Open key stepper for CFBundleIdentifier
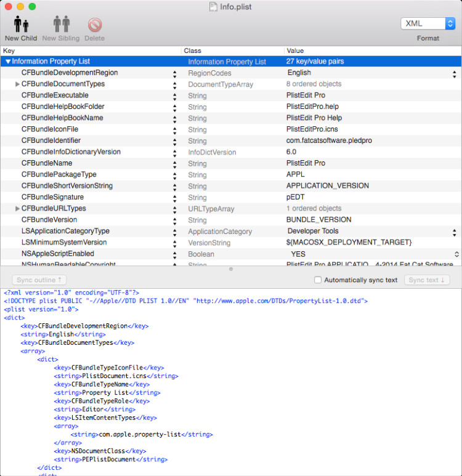462x476 pixels. point(175,142)
